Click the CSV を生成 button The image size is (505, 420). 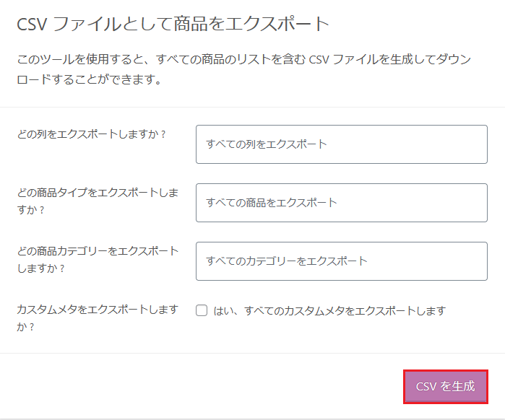446,387
